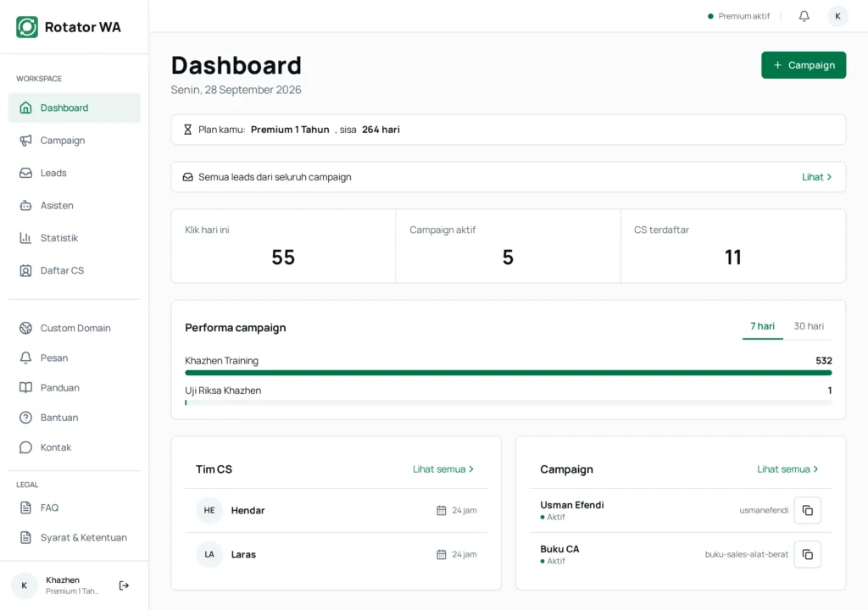This screenshot has width=868, height=610.
Task: Click the Performa campaign heading
Action: pos(236,328)
